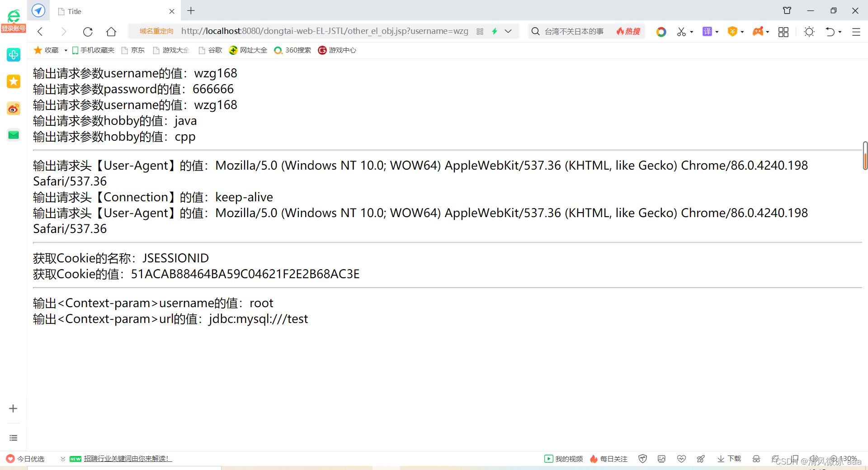Click the address bar URL field
This screenshot has height=470, width=868.
click(x=325, y=31)
